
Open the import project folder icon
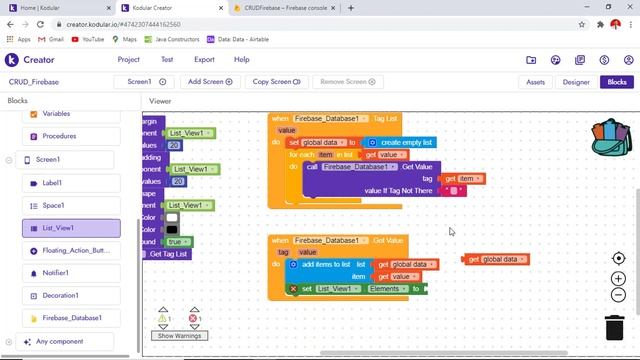pyautogui.click(x=531, y=60)
